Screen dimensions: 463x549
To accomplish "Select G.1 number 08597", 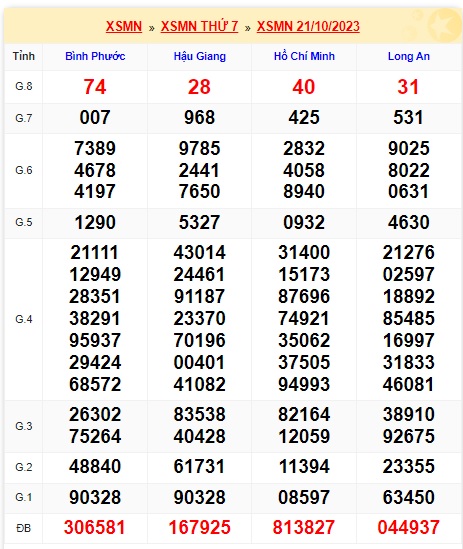I will click(x=304, y=498).
